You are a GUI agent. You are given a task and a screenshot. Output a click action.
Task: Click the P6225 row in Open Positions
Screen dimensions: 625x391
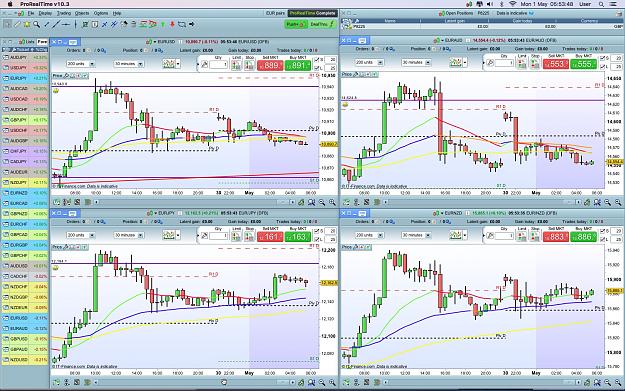click(482, 27)
